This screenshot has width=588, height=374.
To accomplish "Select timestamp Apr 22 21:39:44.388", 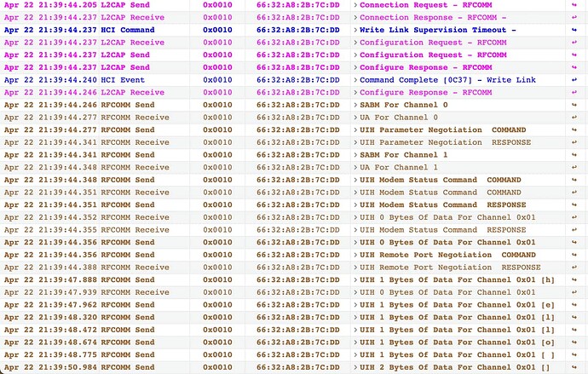I will tap(50, 268).
